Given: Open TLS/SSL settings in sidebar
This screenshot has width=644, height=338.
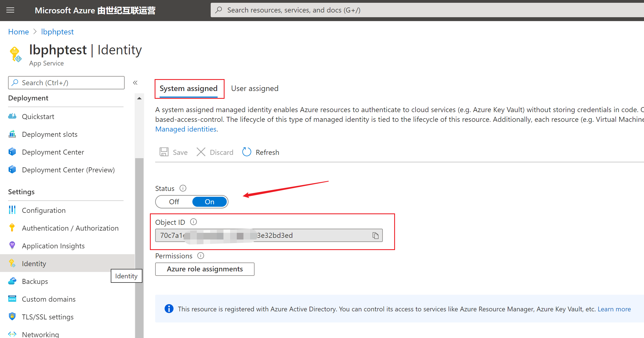Looking at the screenshot, I should coord(47,317).
